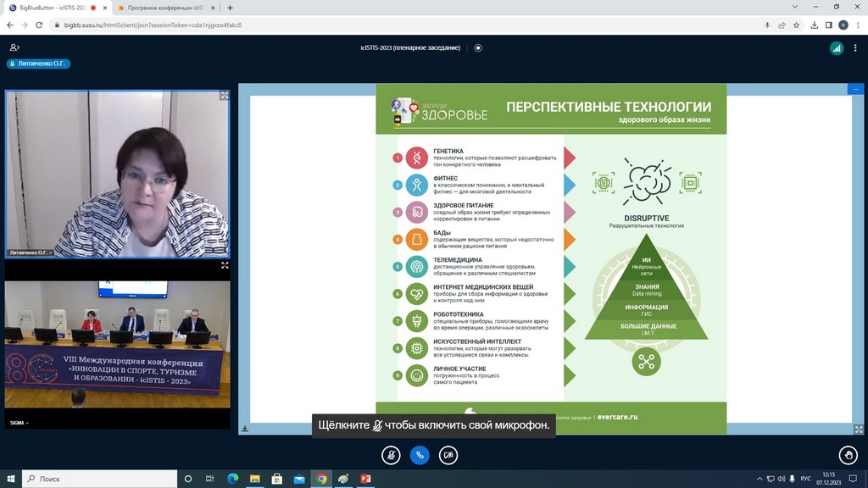868x488 pixels.
Task: Unmute the microphone in the meeting
Action: click(391, 455)
